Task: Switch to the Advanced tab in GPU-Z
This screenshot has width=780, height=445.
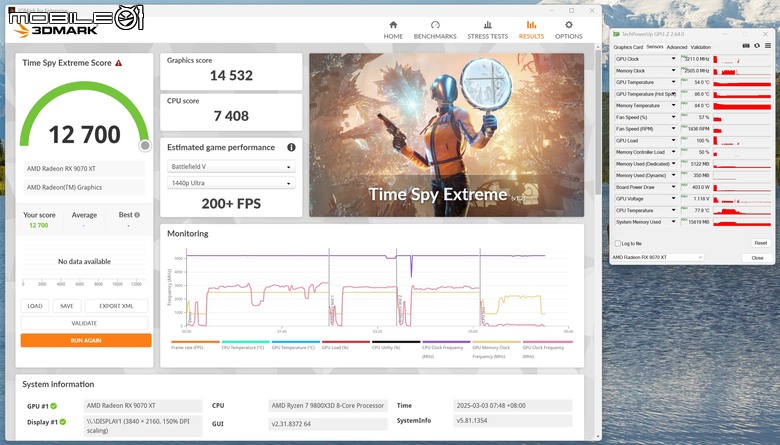Action: (x=677, y=47)
